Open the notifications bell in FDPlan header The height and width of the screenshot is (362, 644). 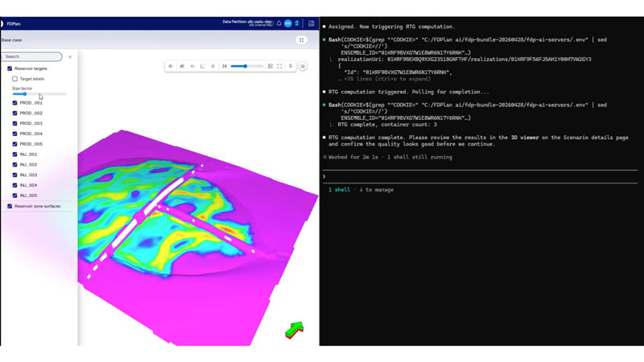point(279,23)
